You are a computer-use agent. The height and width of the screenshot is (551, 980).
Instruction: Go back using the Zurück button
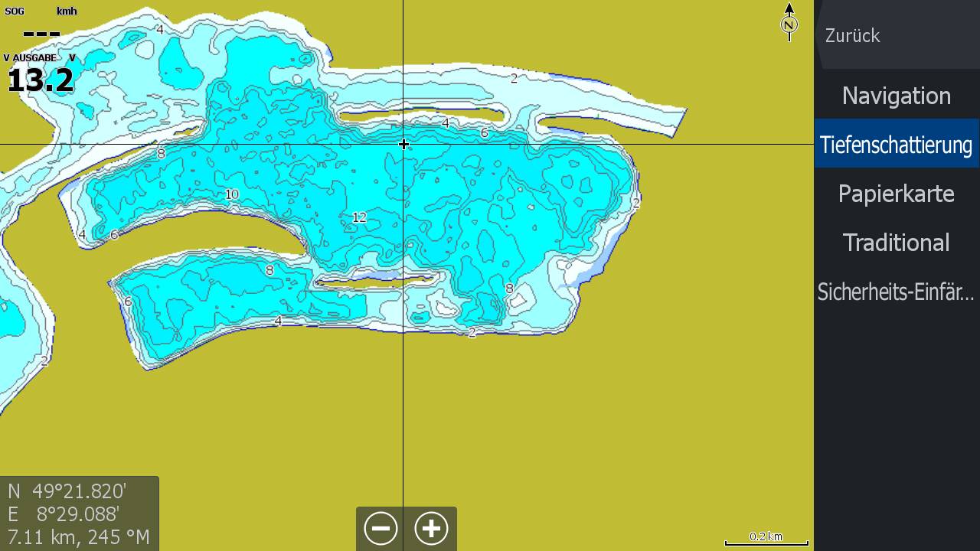click(x=853, y=36)
